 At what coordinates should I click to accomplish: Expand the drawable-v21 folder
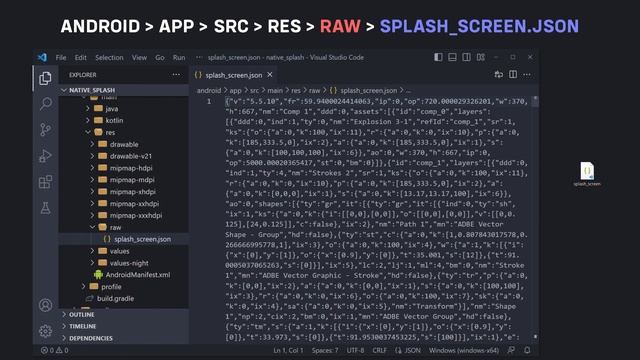124,156
